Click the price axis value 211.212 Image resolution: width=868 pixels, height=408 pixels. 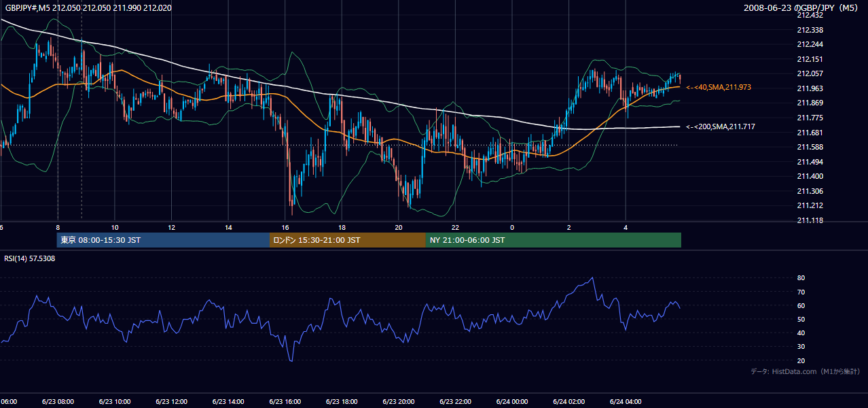click(x=809, y=205)
